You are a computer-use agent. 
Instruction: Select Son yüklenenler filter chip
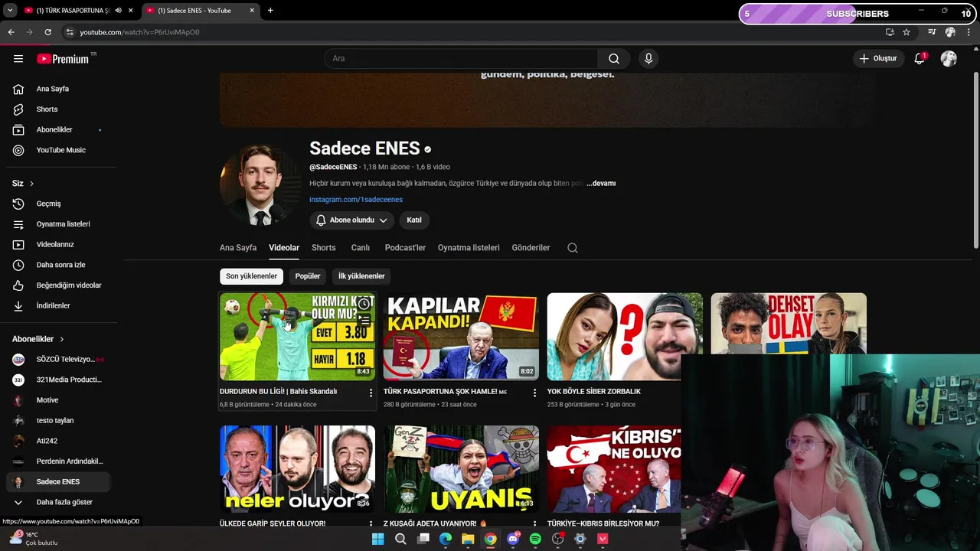point(251,276)
